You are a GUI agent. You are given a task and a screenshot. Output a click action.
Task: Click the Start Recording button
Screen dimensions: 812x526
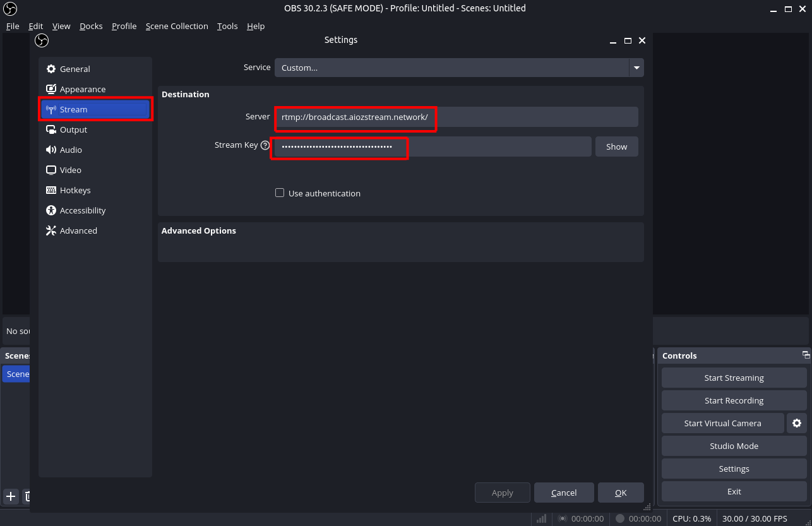click(734, 400)
